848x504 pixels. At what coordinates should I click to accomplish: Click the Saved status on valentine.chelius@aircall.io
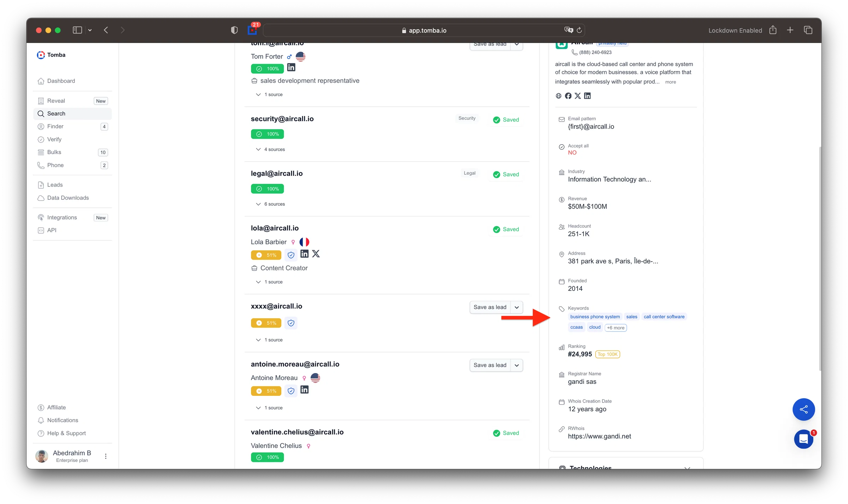click(506, 433)
